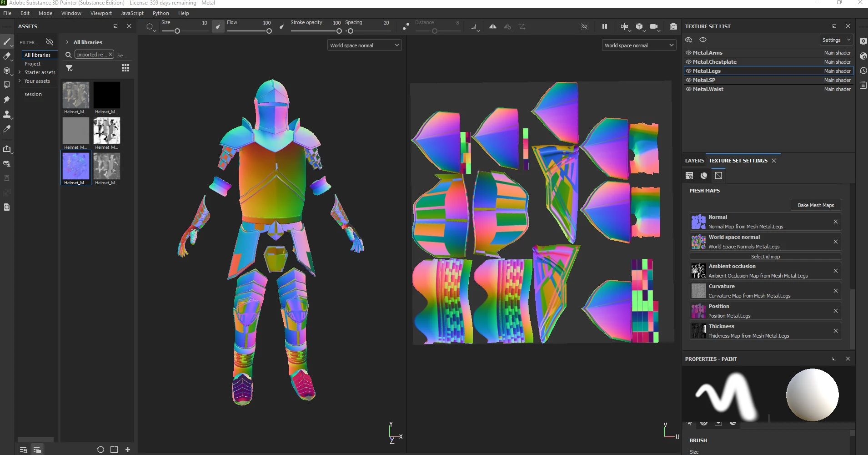Select the Material Picker eyedropper tool
The image size is (868, 455).
[x=7, y=129]
